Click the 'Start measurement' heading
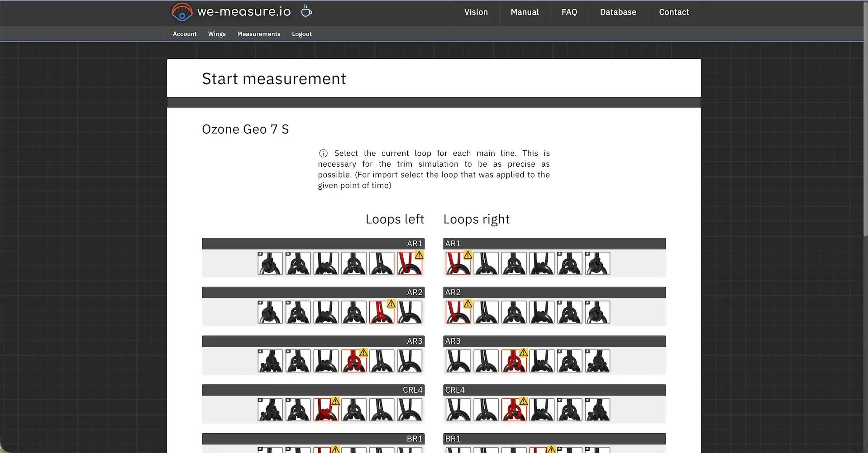 click(x=274, y=79)
